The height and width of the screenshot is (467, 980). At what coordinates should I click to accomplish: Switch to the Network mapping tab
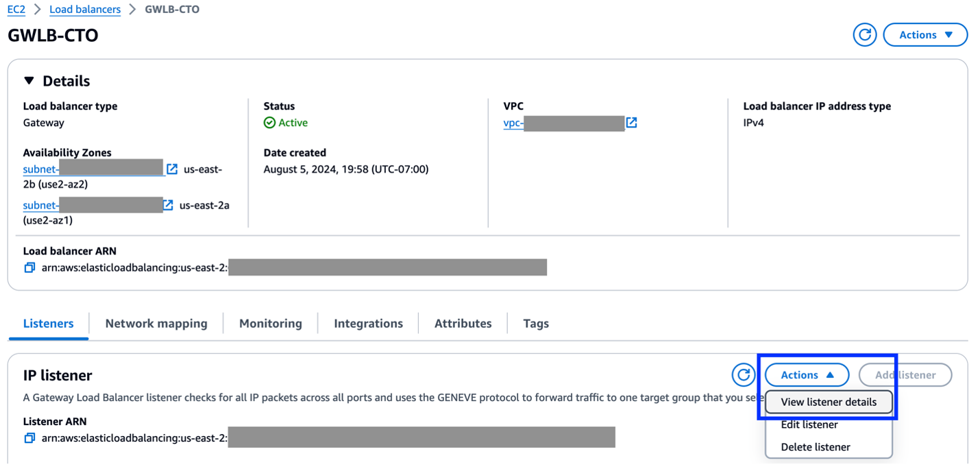coord(156,324)
